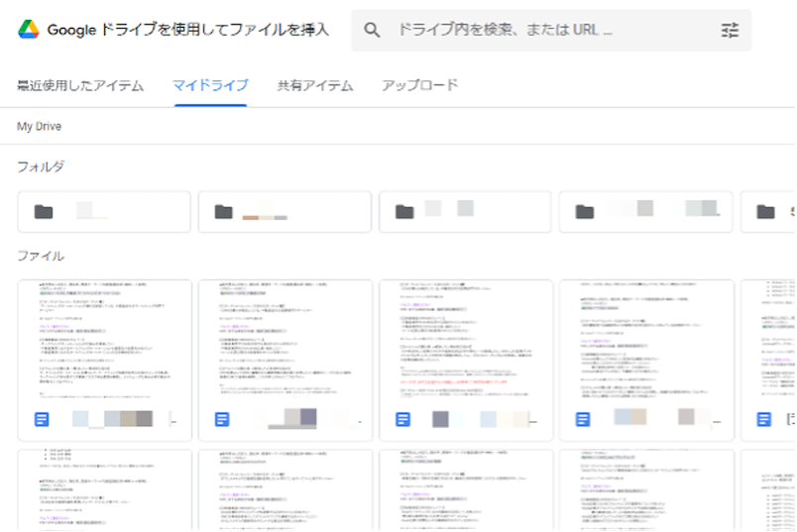This screenshot has width=797, height=532.
Task: Click Docs icon on second top-row file
Action: point(222,419)
